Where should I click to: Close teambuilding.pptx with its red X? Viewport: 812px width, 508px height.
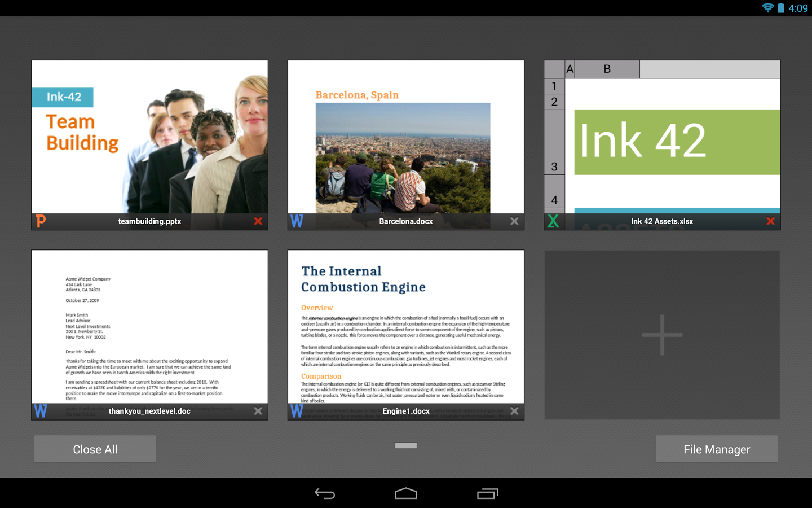point(258,221)
